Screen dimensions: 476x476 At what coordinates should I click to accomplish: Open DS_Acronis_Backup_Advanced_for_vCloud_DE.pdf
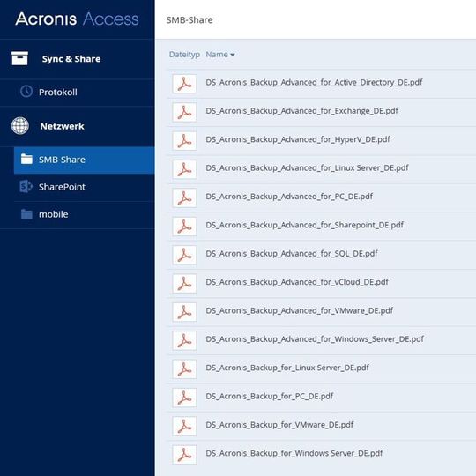click(297, 282)
